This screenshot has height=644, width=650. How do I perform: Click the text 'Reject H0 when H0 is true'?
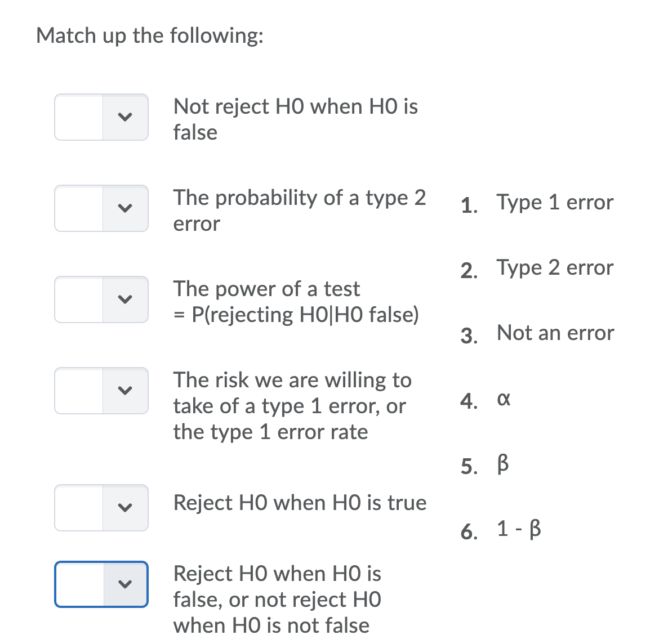pos(300,503)
